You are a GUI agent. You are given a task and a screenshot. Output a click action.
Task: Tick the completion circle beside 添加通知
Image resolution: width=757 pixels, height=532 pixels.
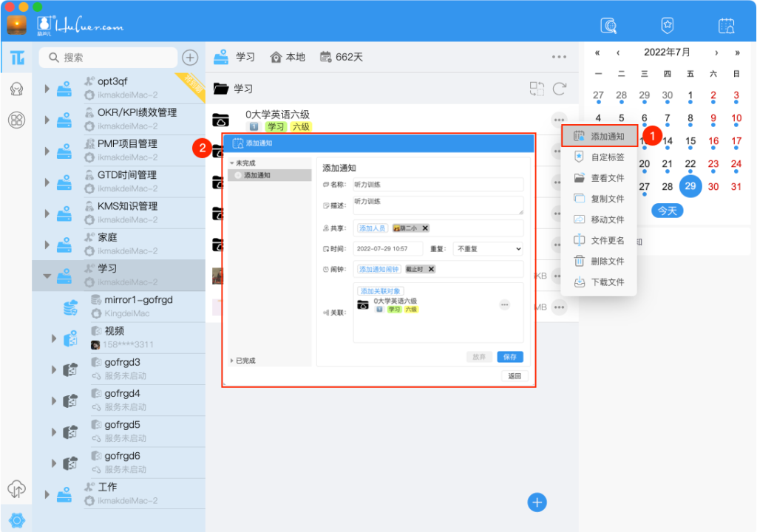click(237, 175)
